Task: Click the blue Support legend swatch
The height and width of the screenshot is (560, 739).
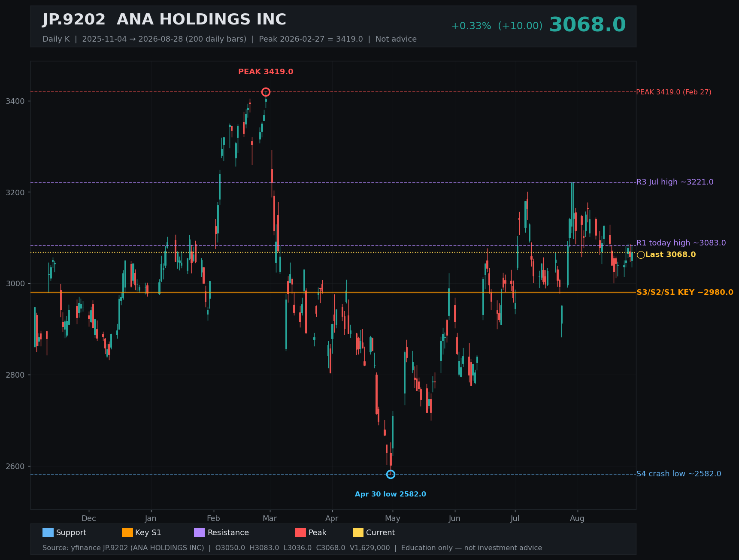Action: 48,533
